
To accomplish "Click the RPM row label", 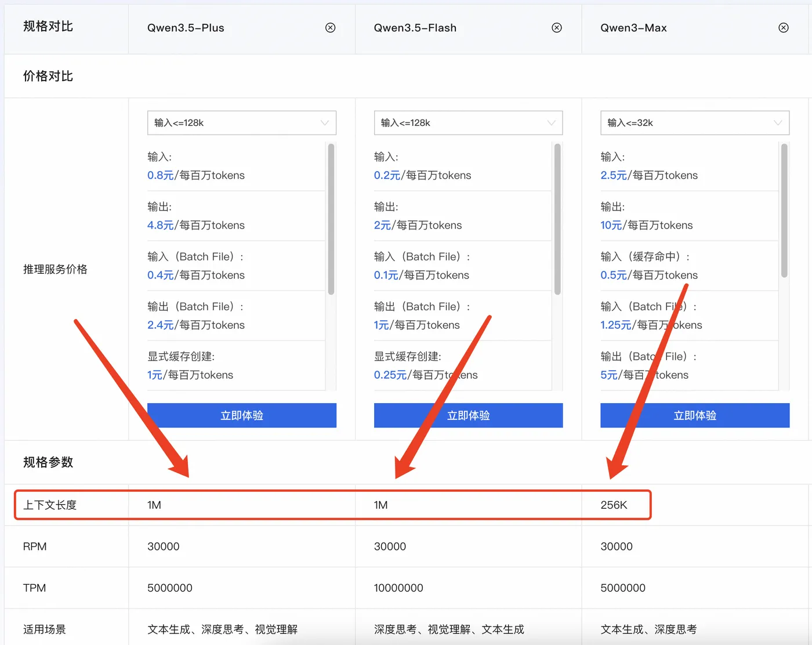I will 35,546.
